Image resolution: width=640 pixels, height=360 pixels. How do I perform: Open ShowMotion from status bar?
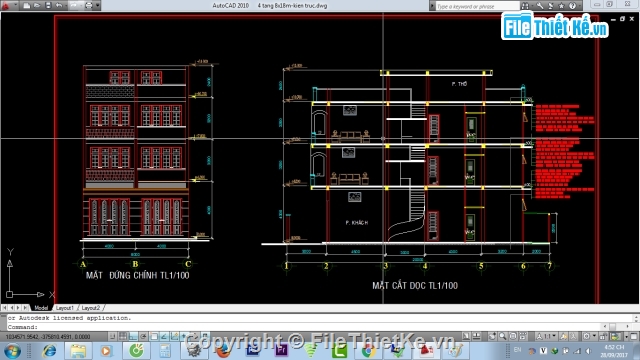[523, 336]
